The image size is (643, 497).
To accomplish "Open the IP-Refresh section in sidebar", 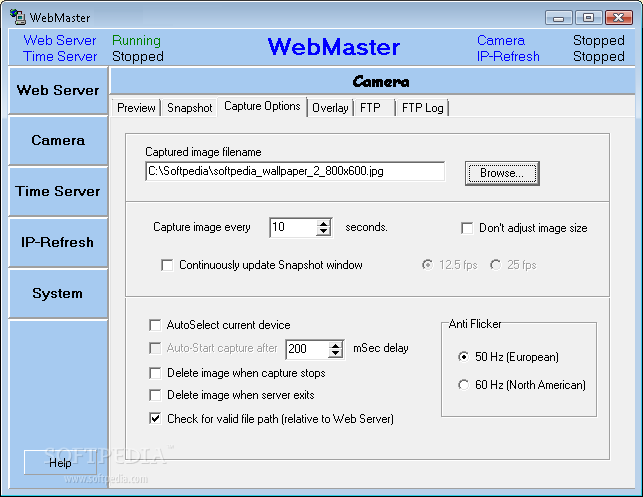I will point(58,242).
